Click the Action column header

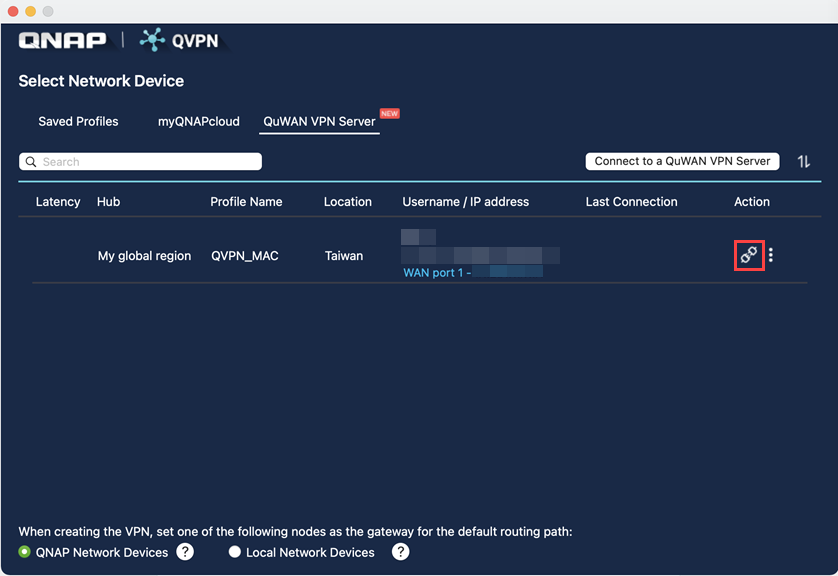752,201
